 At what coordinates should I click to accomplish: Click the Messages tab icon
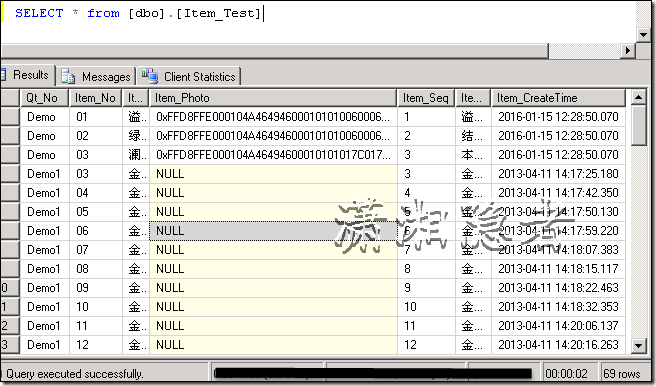coord(68,77)
